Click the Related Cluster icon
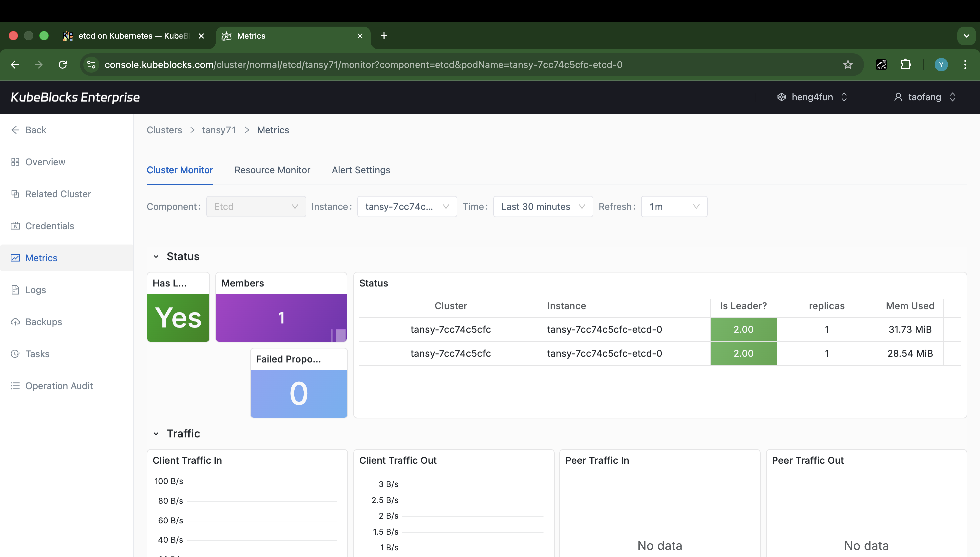Viewport: 980px width, 557px height. click(x=15, y=194)
